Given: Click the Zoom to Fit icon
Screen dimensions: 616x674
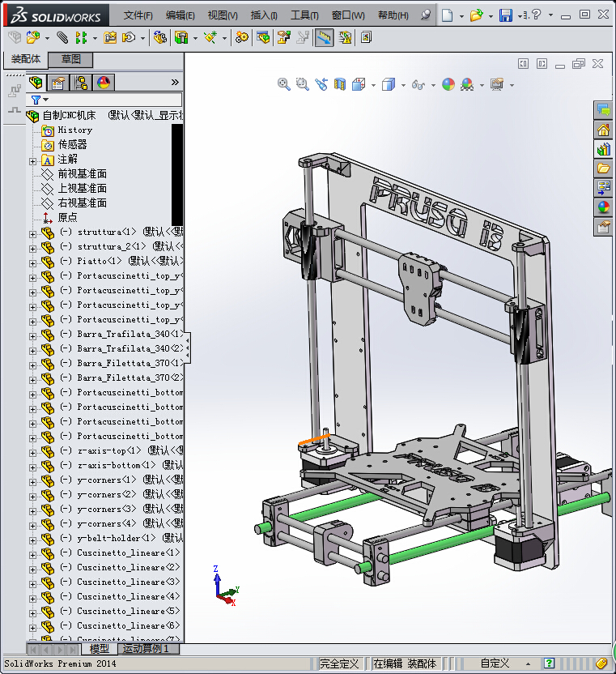Looking at the screenshot, I should point(283,84).
